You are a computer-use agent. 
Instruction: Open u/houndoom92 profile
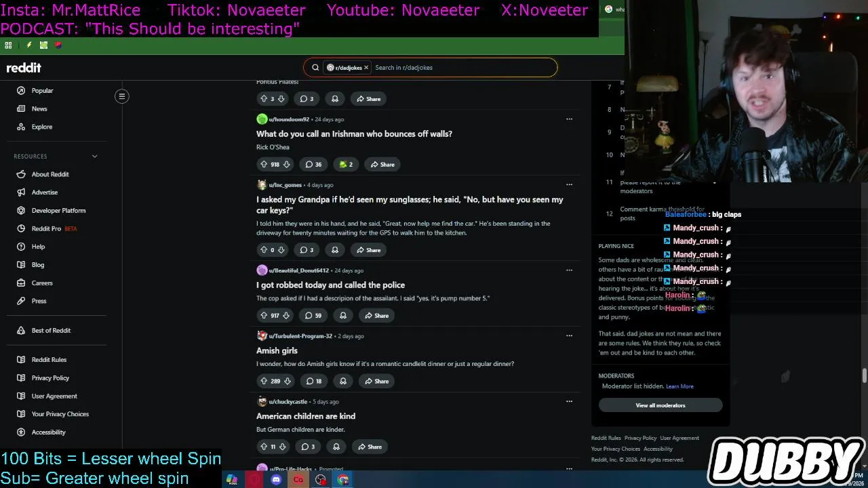coord(289,119)
